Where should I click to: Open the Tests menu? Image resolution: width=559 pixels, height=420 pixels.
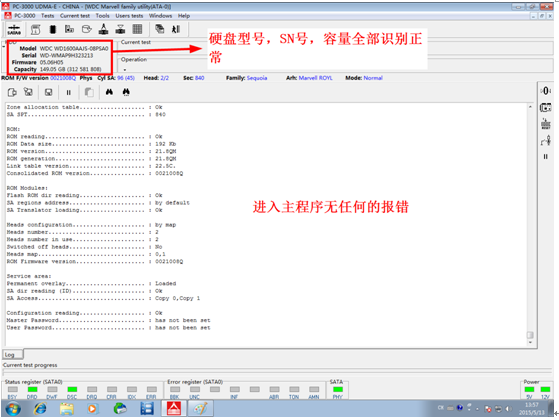click(x=47, y=16)
